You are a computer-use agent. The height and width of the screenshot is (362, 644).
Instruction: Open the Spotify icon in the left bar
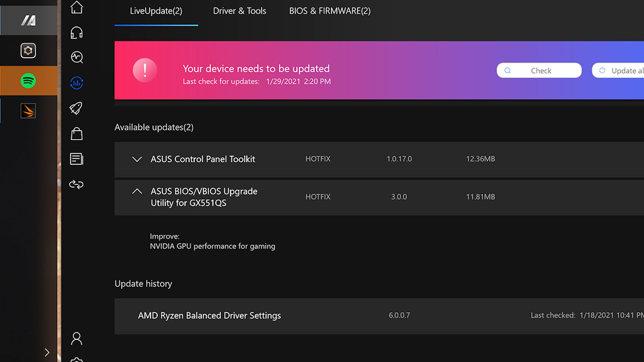[x=28, y=81]
